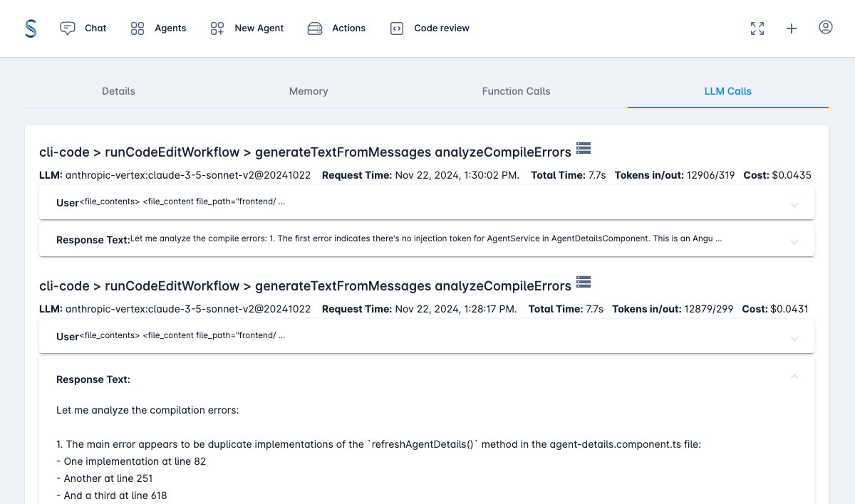Click the Actions storage icon
Screen dimensions: 855x504
tap(315, 28)
